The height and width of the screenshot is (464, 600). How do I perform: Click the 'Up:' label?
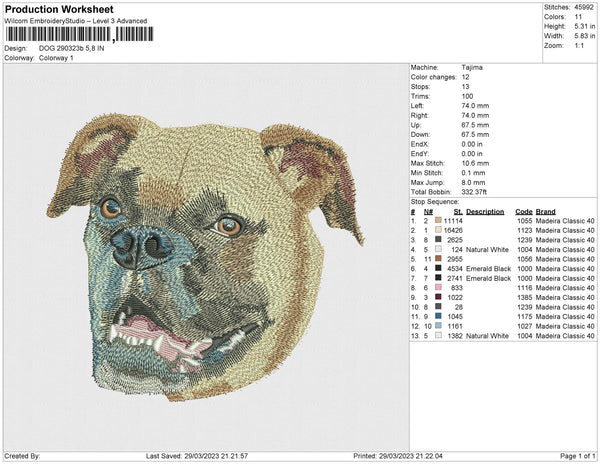tap(416, 125)
